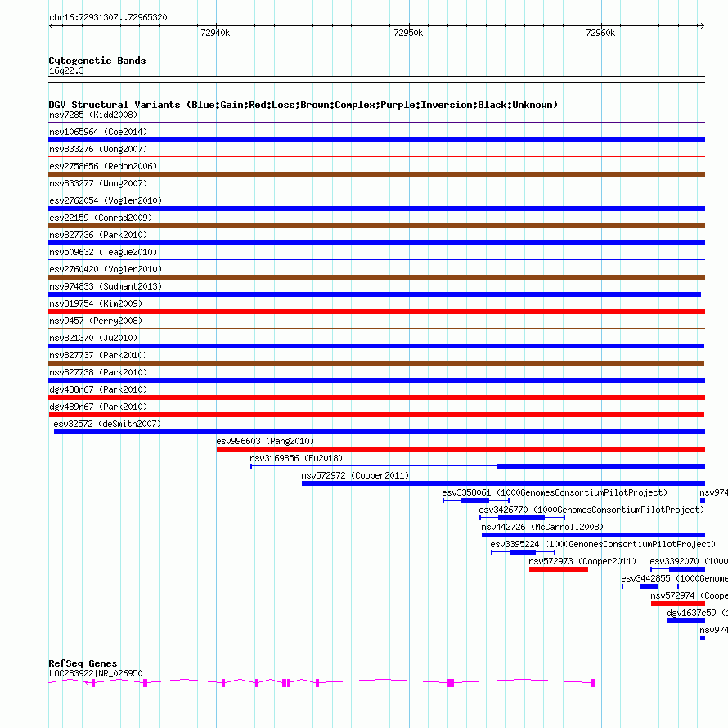
Task: Select the nsv572972 blue gain bar
Action: click(x=503, y=483)
